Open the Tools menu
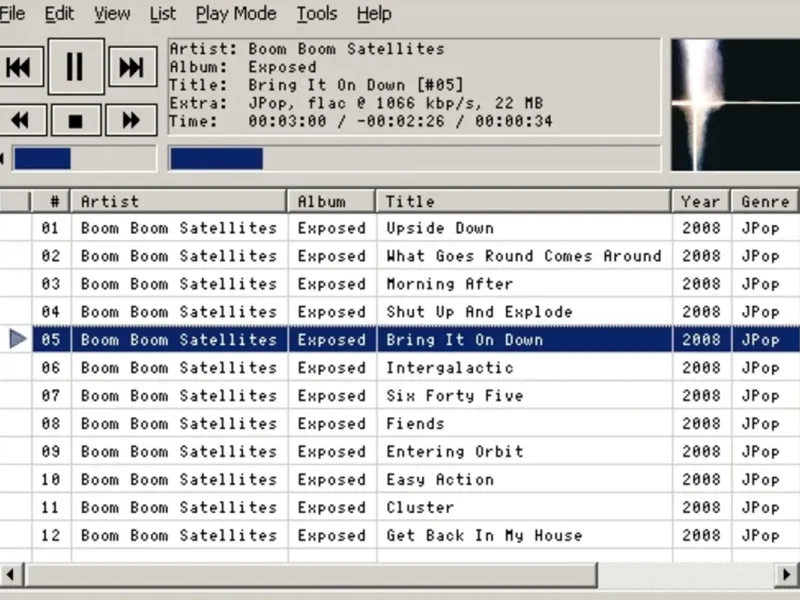 (x=317, y=13)
